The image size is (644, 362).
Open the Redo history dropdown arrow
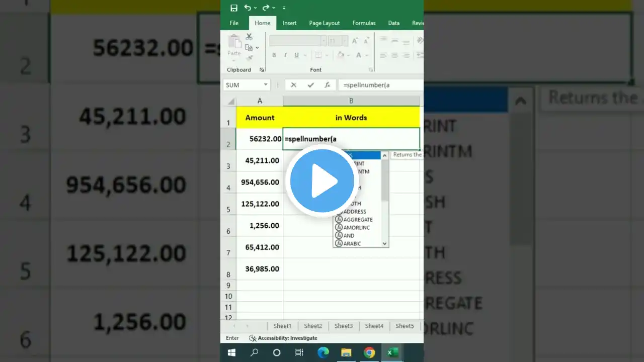coord(273,8)
